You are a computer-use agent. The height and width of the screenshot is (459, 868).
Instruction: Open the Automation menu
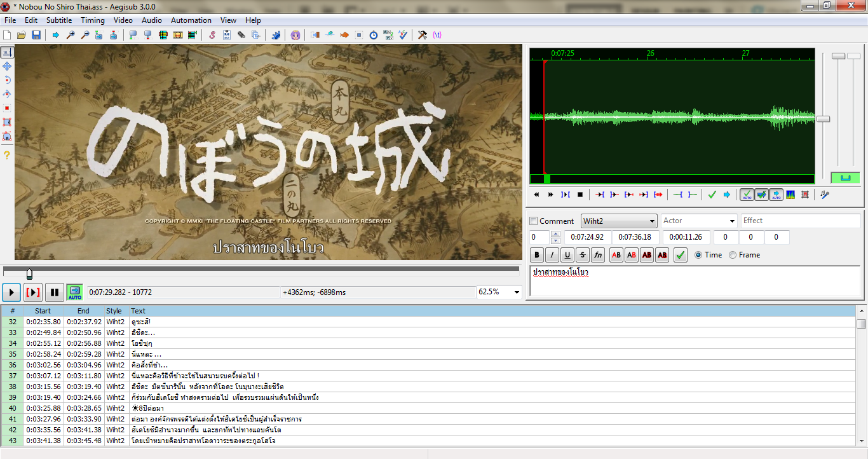191,20
